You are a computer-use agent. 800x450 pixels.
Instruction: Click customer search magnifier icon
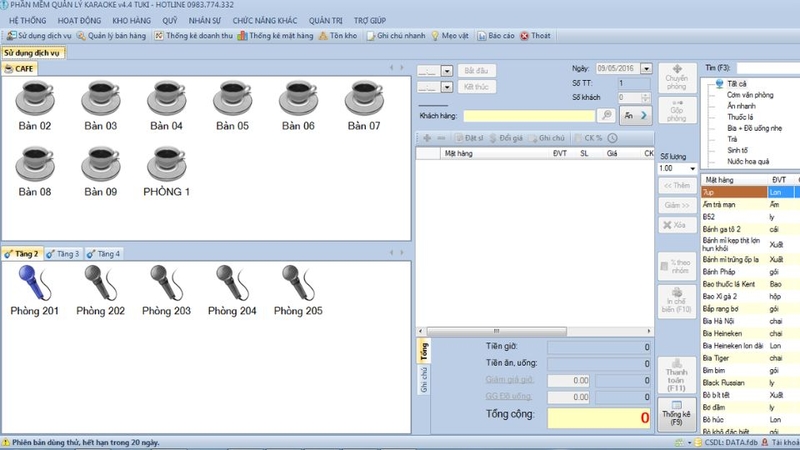pyautogui.click(x=606, y=115)
